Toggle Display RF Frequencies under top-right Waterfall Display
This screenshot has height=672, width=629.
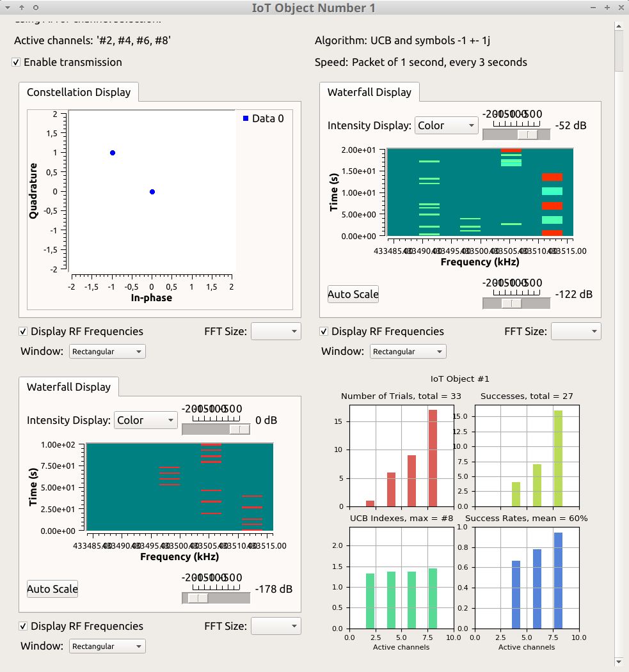[x=324, y=331]
